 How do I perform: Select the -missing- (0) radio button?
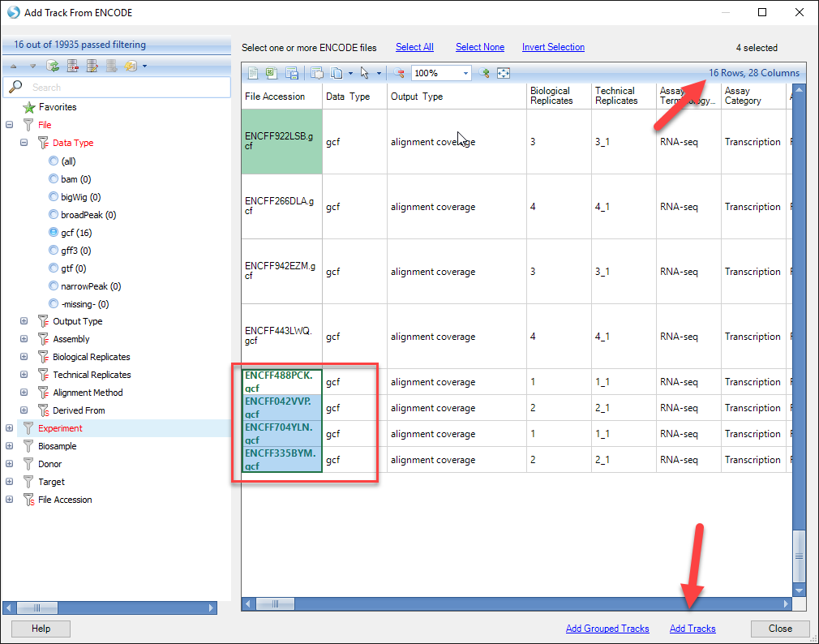(x=54, y=303)
